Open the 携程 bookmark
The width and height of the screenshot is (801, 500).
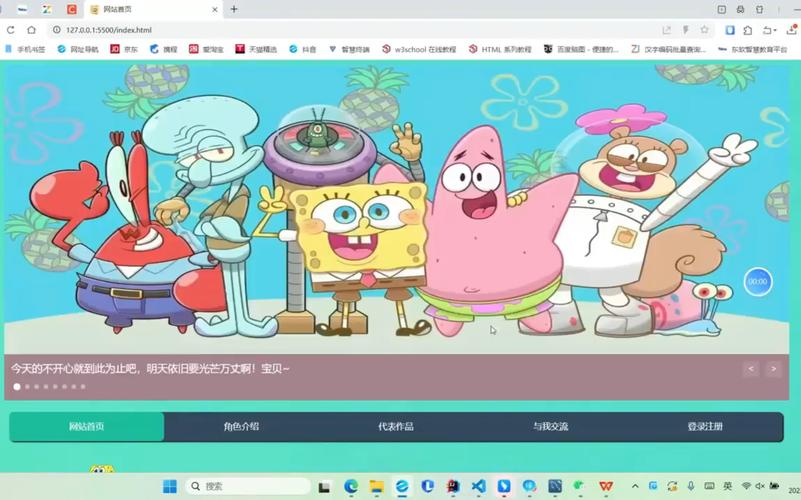pos(163,49)
